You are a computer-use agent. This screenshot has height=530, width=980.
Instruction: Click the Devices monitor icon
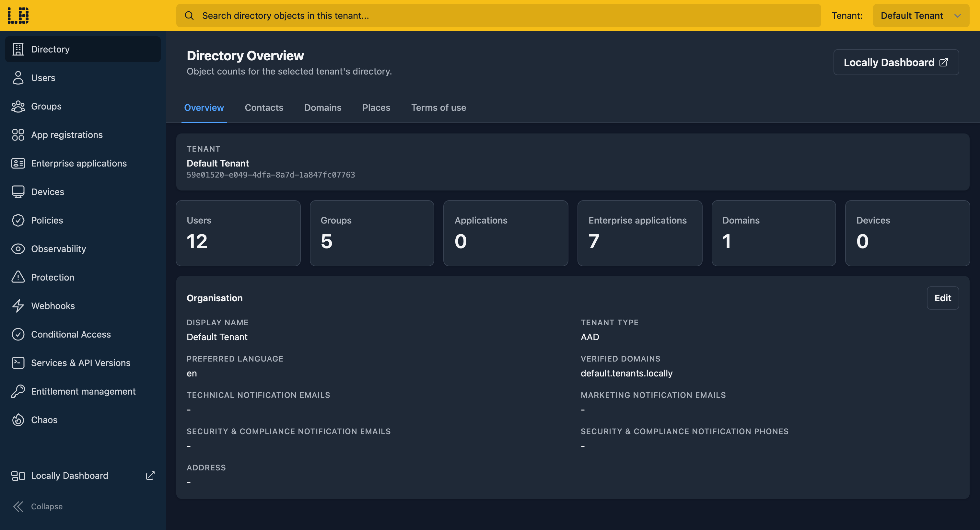point(18,192)
